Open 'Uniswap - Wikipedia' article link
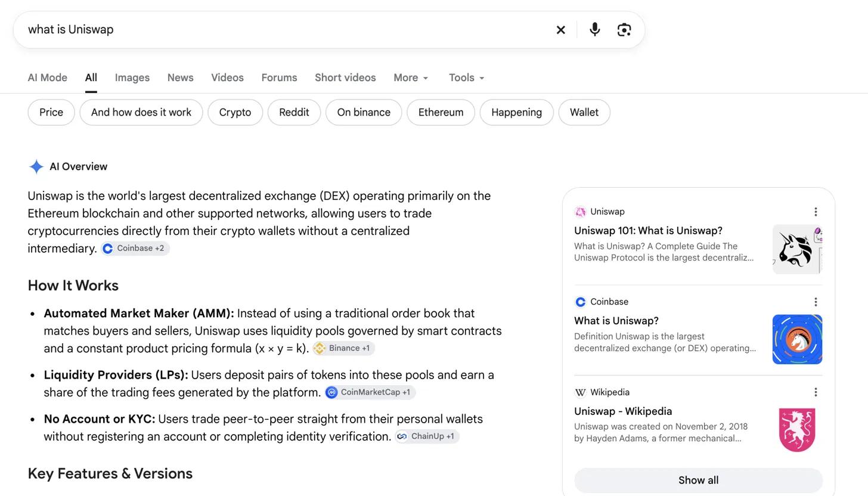This screenshot has width=868, height=496. [623, 411]
